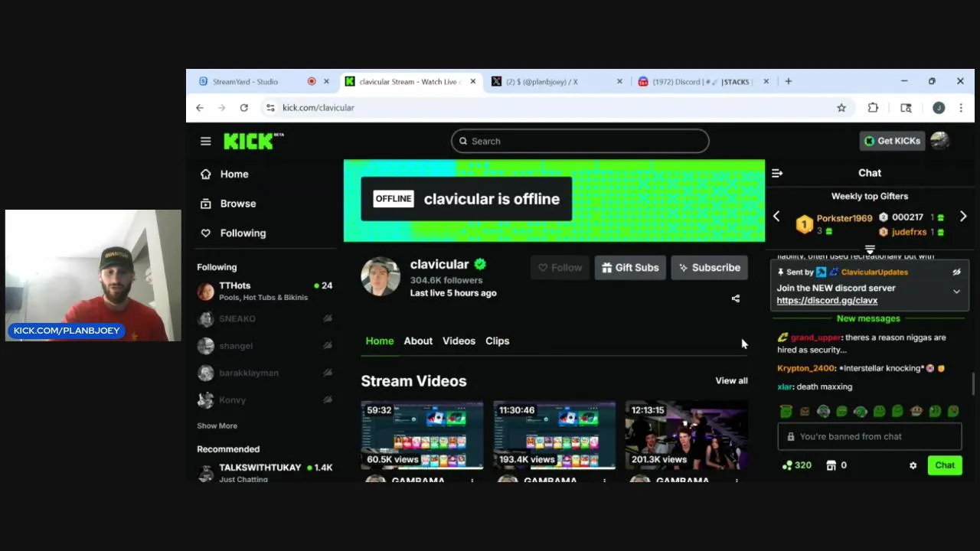
Task: Subscribe to clavicular
Action: 709,268
